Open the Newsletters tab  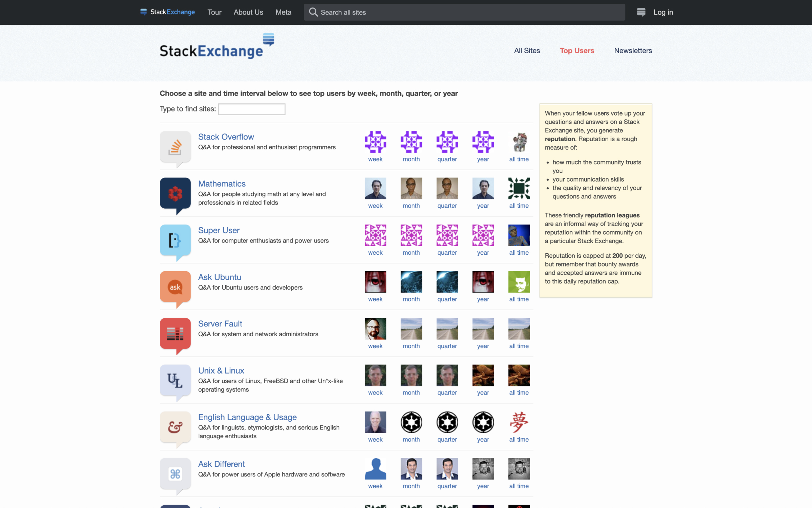coord(633,51)
